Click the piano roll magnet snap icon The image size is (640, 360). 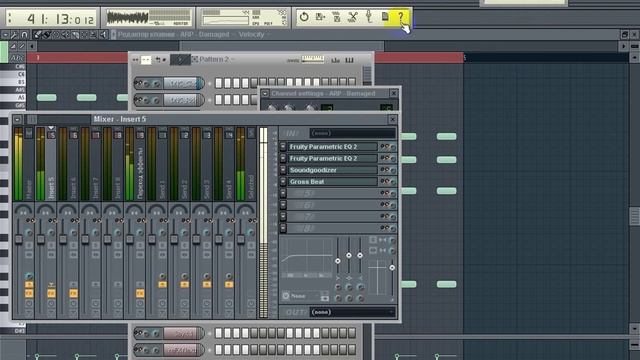pos(24,35)
